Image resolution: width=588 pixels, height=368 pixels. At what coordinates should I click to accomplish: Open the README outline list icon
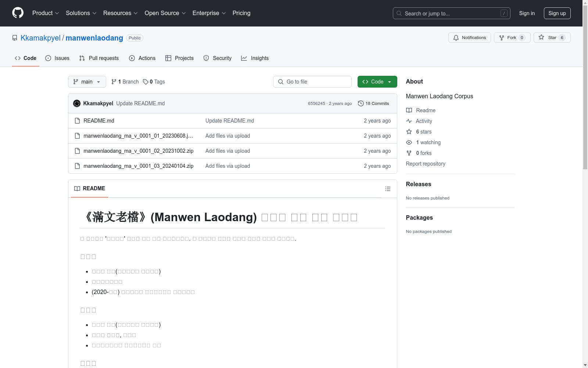387,189
